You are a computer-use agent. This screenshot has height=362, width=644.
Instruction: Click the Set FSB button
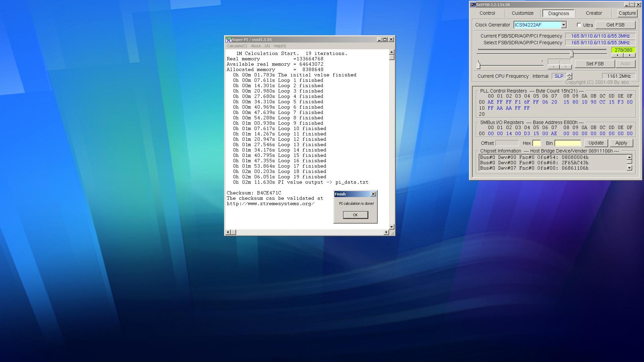pyautogui.click(x=595, y=64)
